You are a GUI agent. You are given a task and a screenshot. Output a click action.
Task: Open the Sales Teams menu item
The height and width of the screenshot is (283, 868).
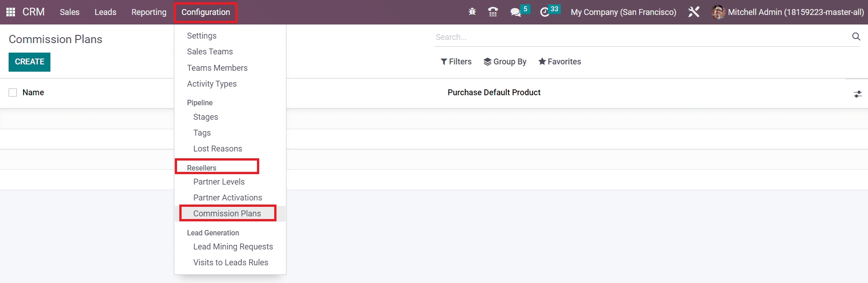210,52
